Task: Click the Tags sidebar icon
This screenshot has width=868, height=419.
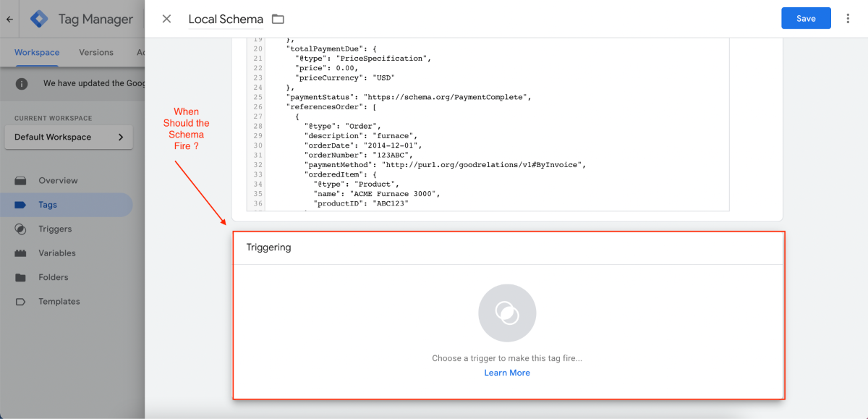Action: (21, 205)
